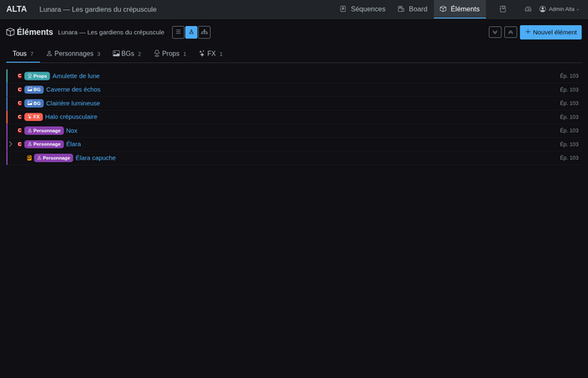Go to the Board page
The width and height of the screenshot is (588, 378).
(x=412, y=9)
